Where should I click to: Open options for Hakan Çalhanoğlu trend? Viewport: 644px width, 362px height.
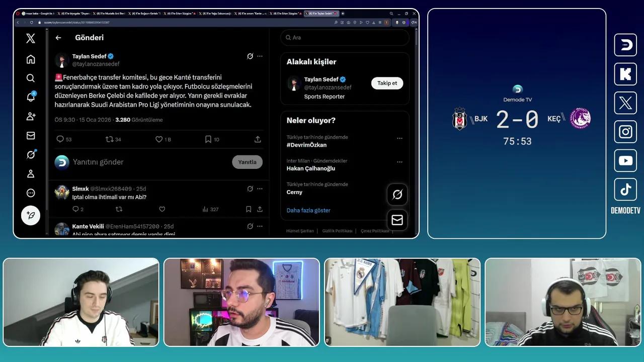399,162
